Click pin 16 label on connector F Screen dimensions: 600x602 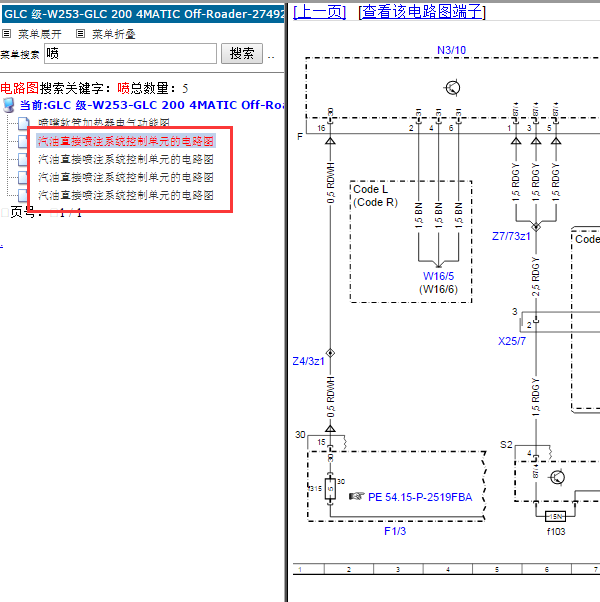point(321,128)
